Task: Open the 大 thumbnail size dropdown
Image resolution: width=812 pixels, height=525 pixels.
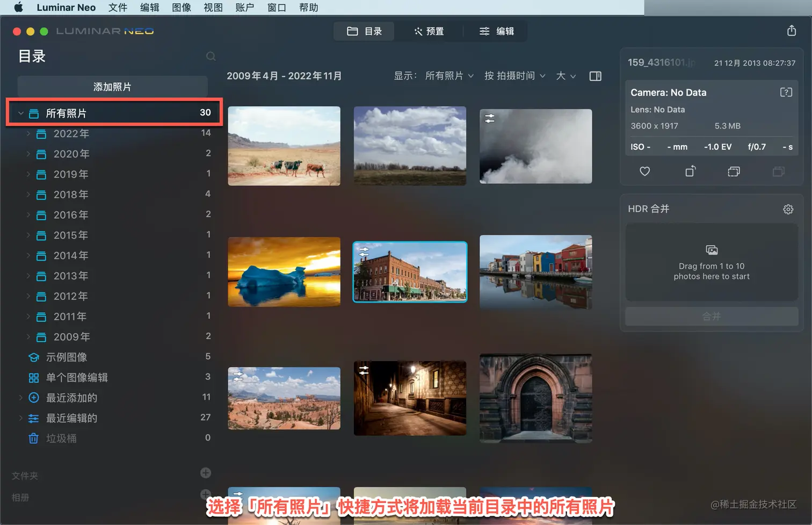Action: 566,76
